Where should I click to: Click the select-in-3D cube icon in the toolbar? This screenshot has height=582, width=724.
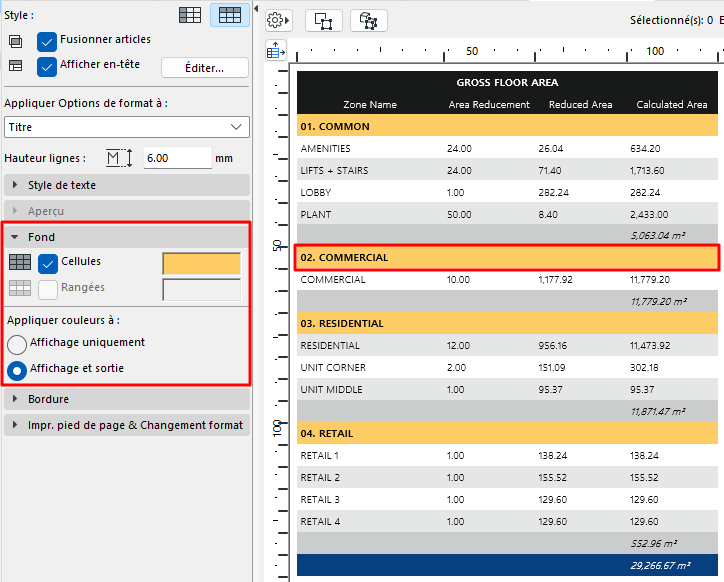[x=369, y=20]
